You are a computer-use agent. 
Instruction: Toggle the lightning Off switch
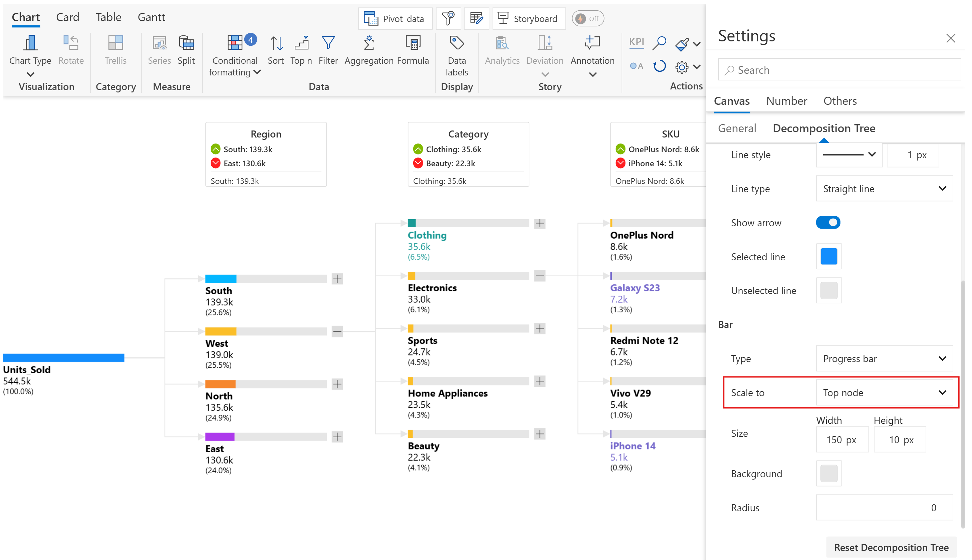point(587,18)
